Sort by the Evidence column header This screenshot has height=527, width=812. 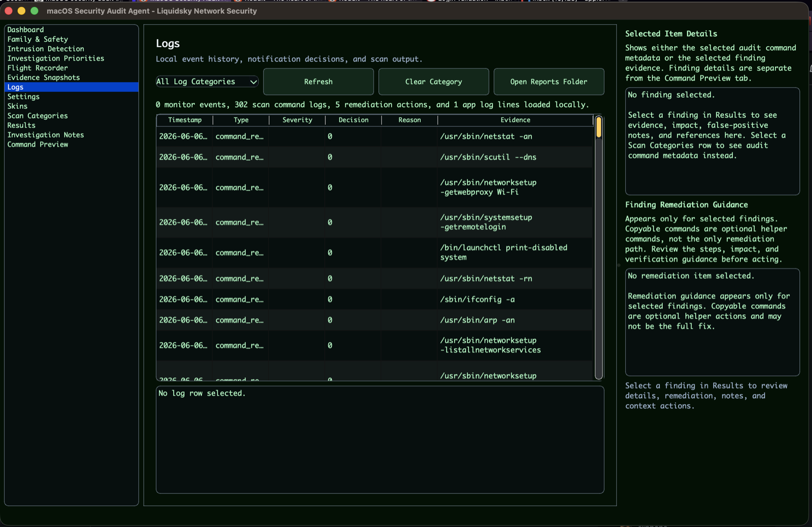(516, 120)
